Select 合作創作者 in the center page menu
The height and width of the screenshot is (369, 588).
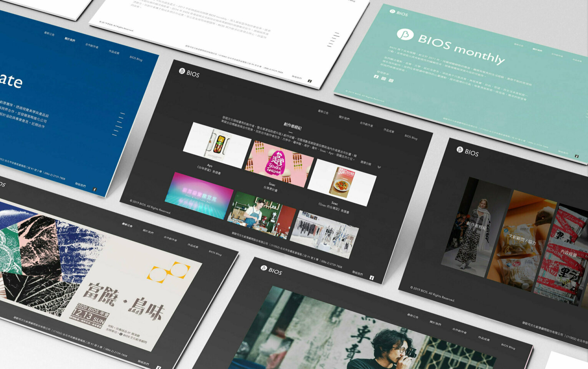click(366, 125)
